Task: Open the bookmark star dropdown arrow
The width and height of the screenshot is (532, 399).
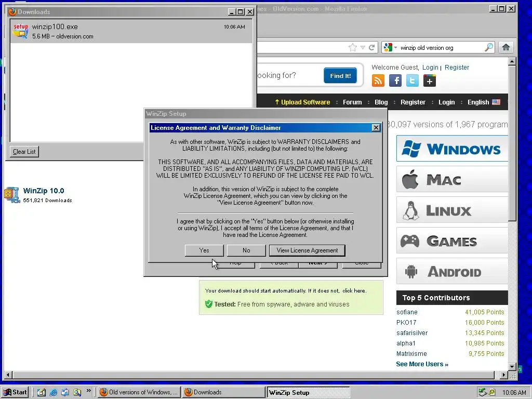Action: (362, 47)
